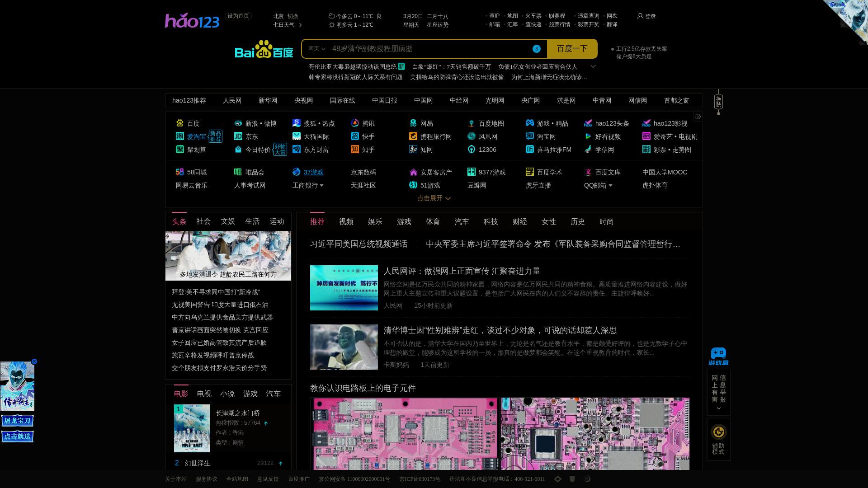
Task: Click the 设为首页 button
Action: pos(238,16)
